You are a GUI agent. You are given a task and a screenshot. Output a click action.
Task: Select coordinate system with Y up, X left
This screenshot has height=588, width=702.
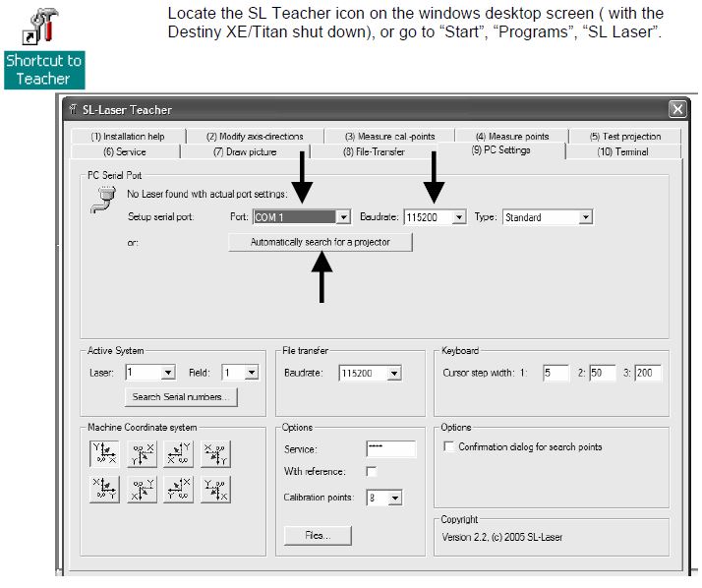(x=178, y=453)
